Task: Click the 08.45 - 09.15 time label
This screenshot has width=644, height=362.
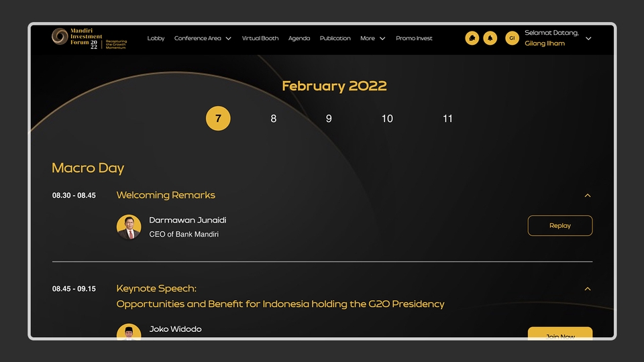Action: [74, 289]
